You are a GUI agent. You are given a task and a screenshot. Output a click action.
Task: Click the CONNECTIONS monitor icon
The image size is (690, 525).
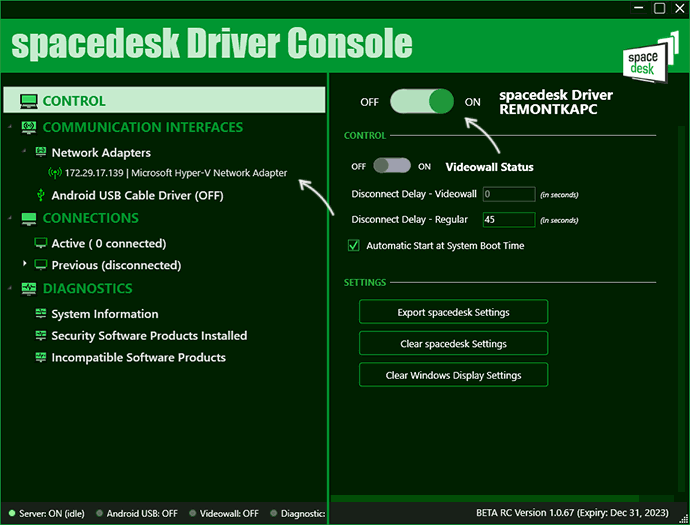click(29, 218)
